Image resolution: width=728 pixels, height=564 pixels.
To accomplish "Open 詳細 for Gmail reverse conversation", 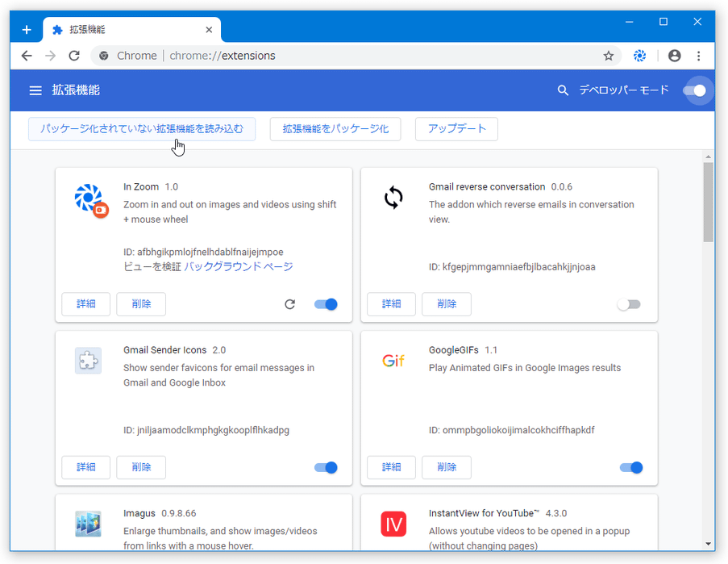I will [x=391, y=304].
